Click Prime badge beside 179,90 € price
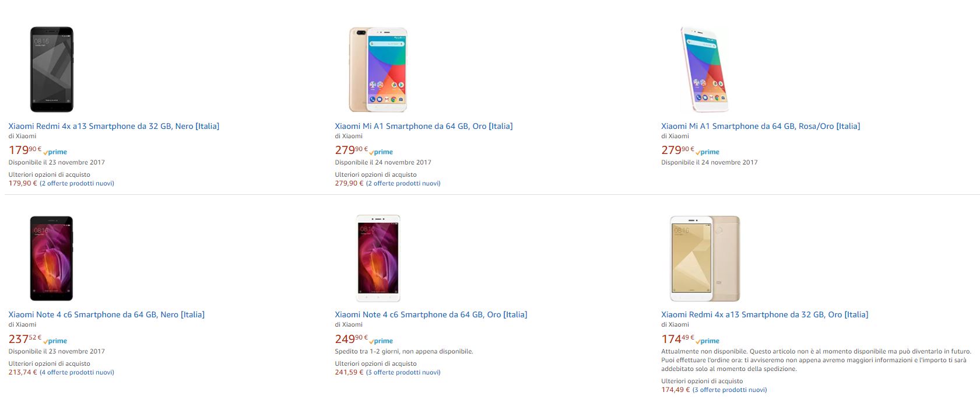Viewport: 980px width, 399px height. coord(56,152)
